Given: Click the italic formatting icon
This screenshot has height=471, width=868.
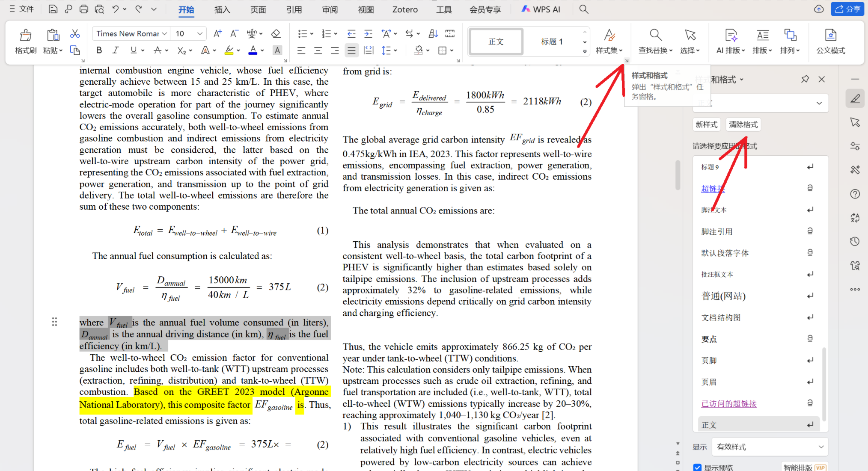Looking at the screenshot, I should (x=116, y=50).
